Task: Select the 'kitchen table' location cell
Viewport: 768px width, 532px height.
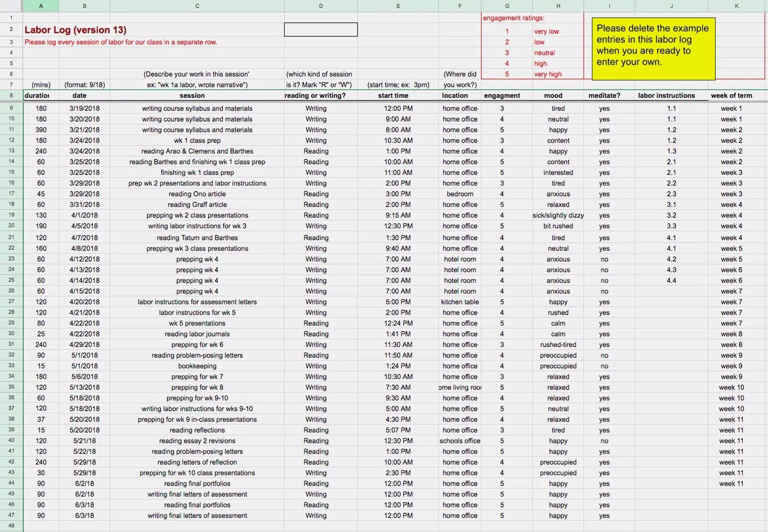Action: pos(460,302)
